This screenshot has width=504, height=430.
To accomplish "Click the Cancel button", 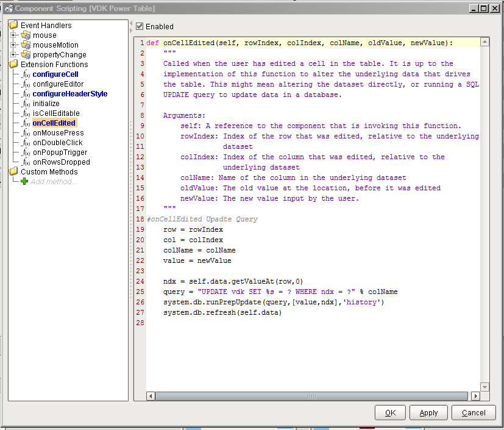I will pos(474,413).
